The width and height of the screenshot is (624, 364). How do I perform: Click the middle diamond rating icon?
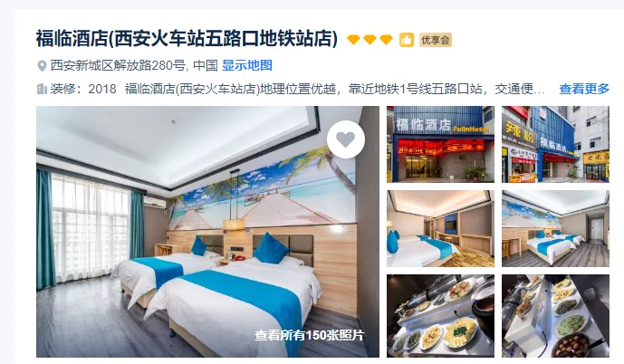pyautogui.click(x=370, y=40)
